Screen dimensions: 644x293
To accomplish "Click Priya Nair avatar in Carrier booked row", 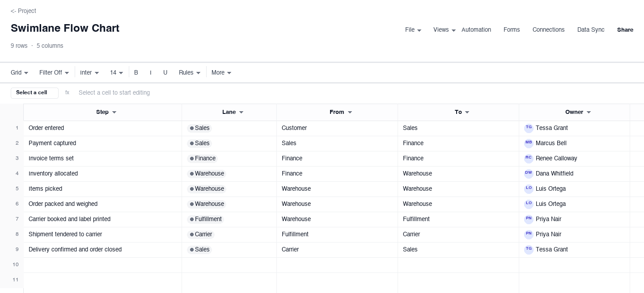I will pyautogui.click(x=529, y=219).
